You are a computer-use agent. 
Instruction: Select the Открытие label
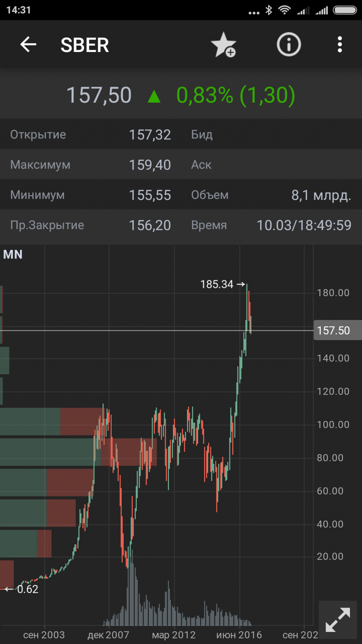(38, 134)
